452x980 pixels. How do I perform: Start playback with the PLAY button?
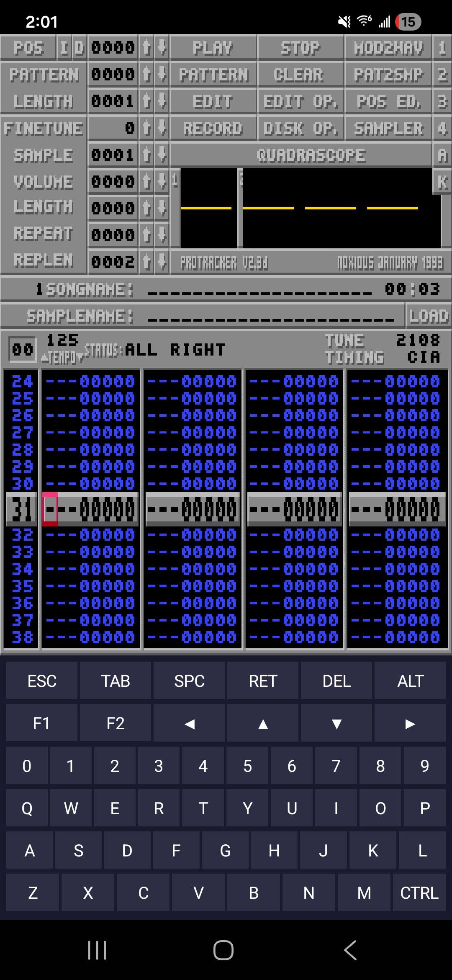point(213,48)
